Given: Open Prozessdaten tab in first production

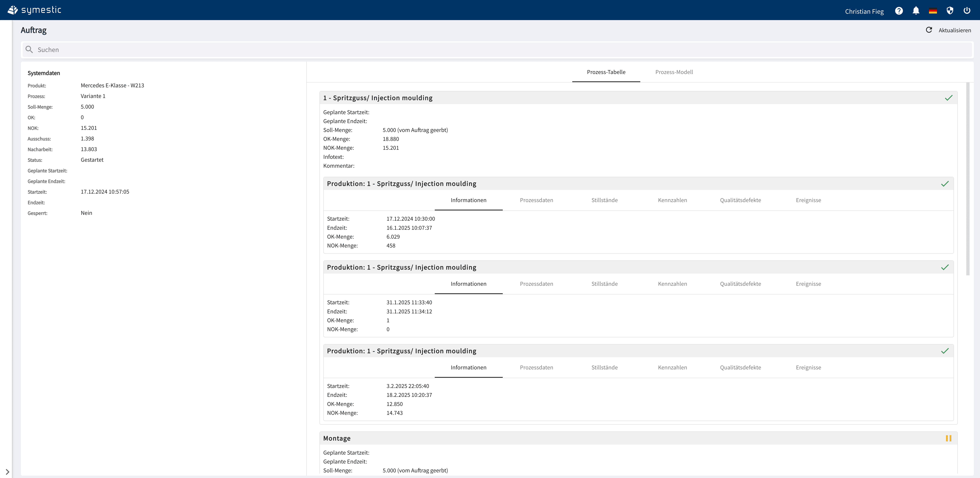Looking at the screenshot, I should pos(536,200).
